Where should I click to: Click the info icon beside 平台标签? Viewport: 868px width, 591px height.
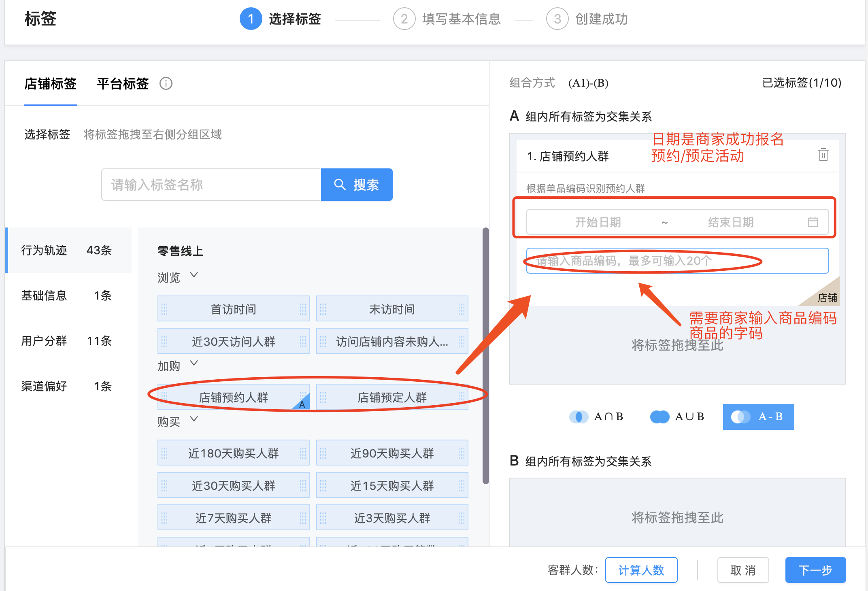point(166,84)
